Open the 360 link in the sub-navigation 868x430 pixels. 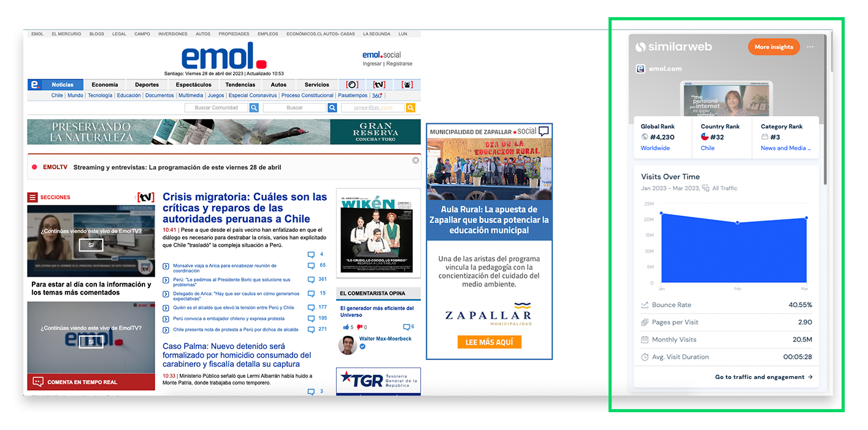tap(377, 96)
